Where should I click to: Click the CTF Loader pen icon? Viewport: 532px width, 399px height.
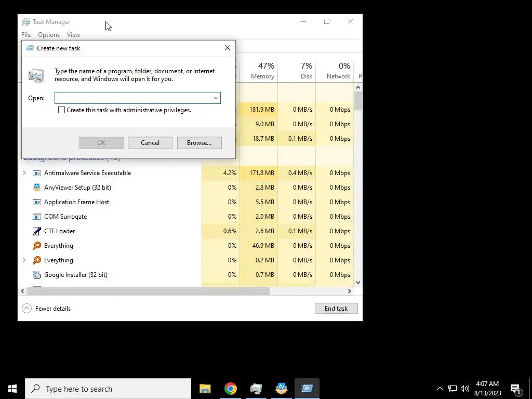[37, 231]
